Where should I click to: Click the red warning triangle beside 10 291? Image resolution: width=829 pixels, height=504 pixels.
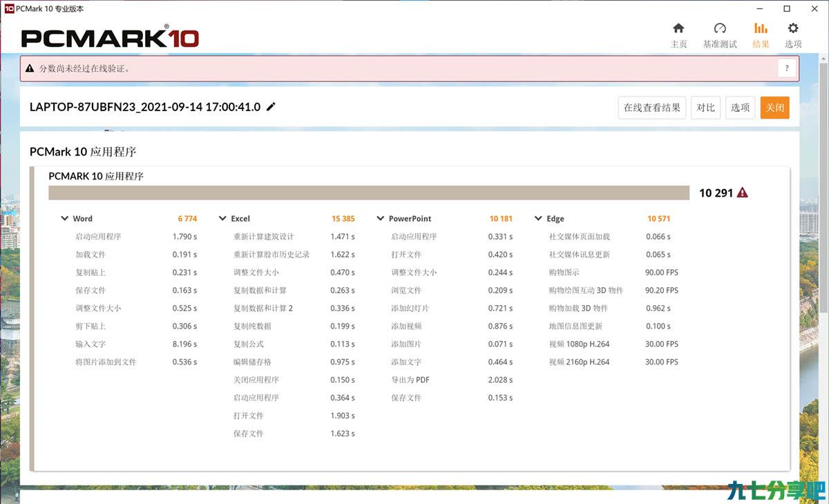[x=743, y=193]
